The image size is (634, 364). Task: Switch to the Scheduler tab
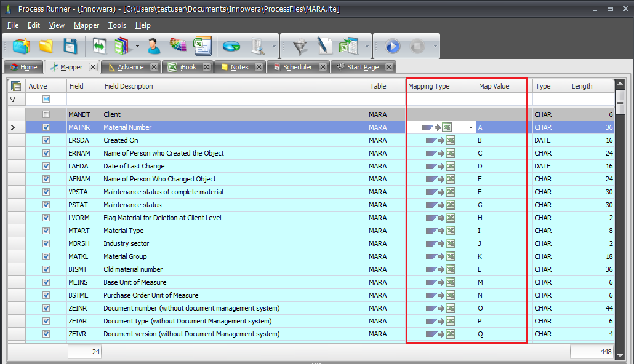point(297,67)
